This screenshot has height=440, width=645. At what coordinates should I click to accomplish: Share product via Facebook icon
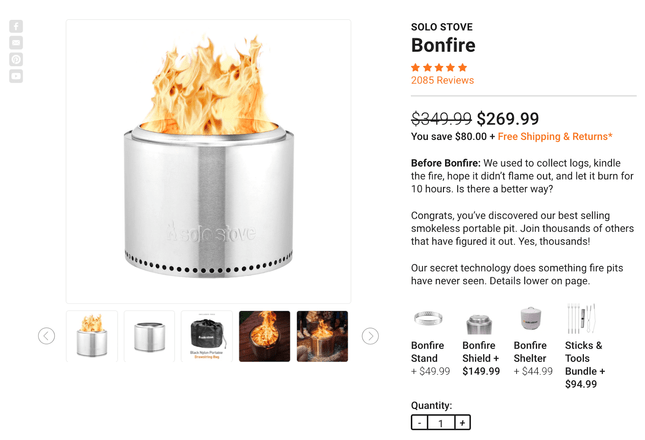pos(16,27)
